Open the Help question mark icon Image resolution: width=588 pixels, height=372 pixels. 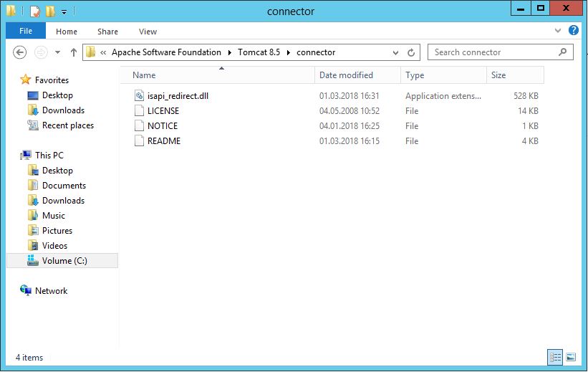pyautogui.click(x=574, y=31)
